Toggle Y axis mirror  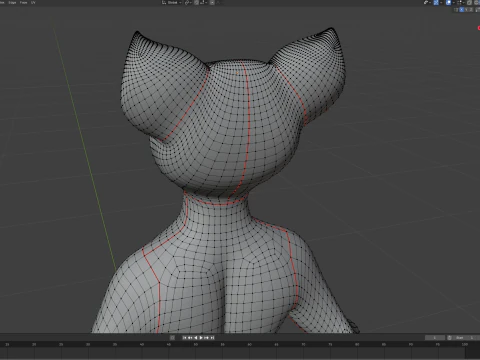[x=466, y=9]
